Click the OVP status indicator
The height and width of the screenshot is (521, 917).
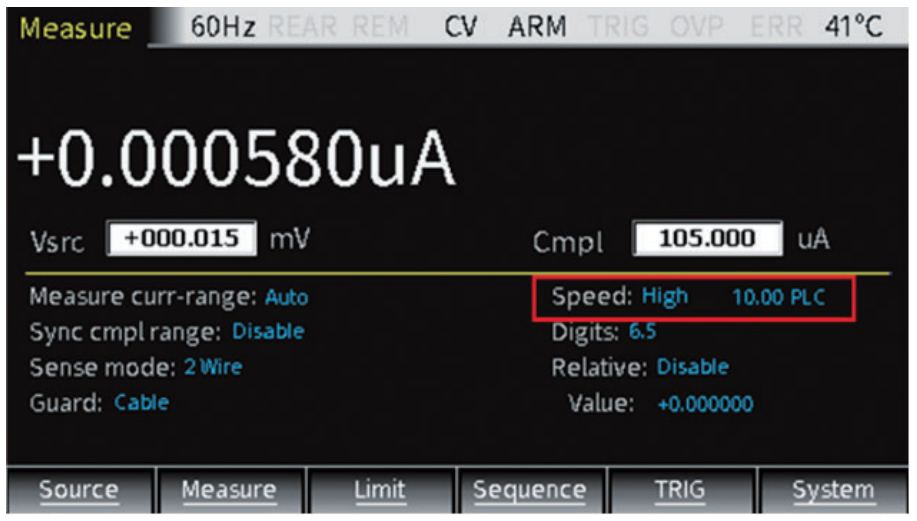[x=697, y=27]
